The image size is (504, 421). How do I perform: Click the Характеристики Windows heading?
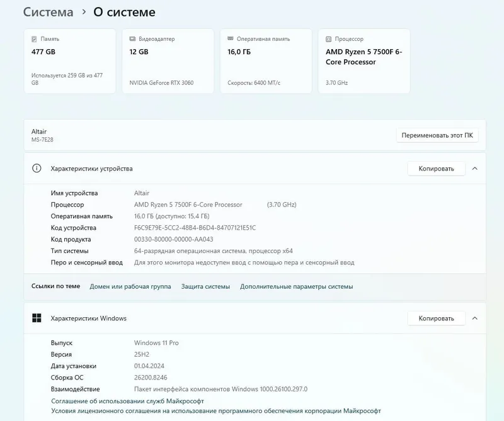click(x=88, y=318)
